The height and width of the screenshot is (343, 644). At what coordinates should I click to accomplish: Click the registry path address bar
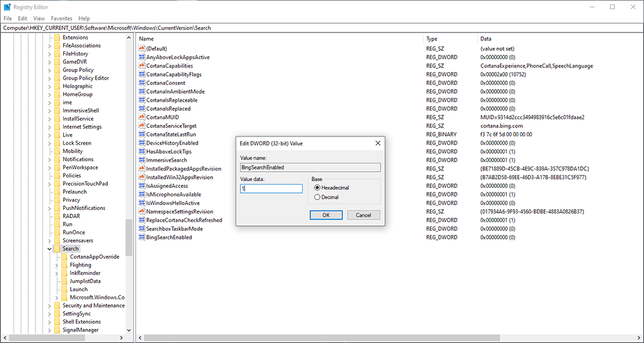[x=321, y=28]
